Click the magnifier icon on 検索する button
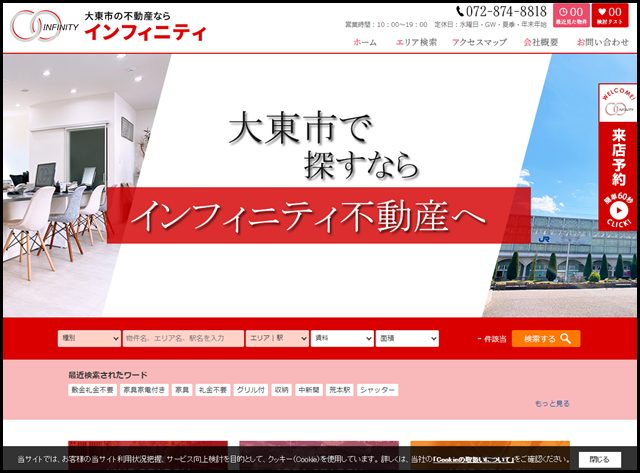The height and width of the screenshot is (473, 640). click(x=565, y=338)
